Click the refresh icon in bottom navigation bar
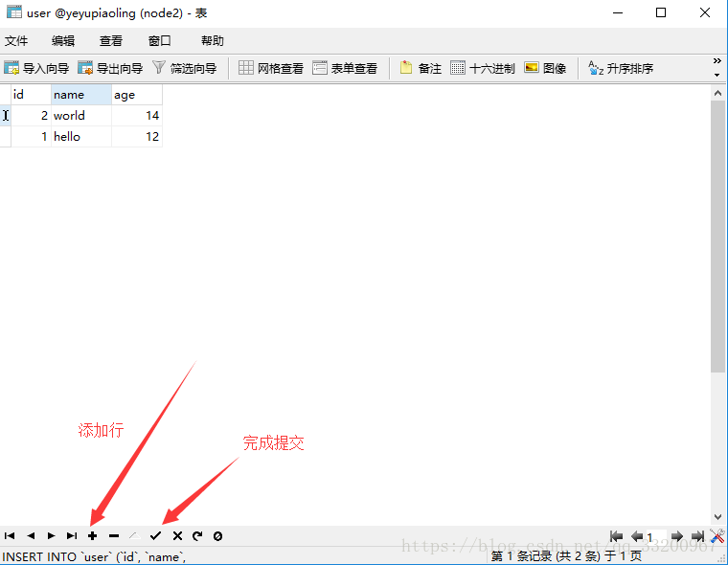 point(197,536)
